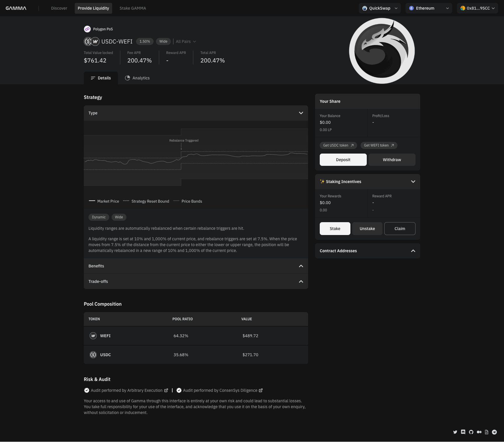Click the Claim button

pyautogui.click(x=400, y=229)
